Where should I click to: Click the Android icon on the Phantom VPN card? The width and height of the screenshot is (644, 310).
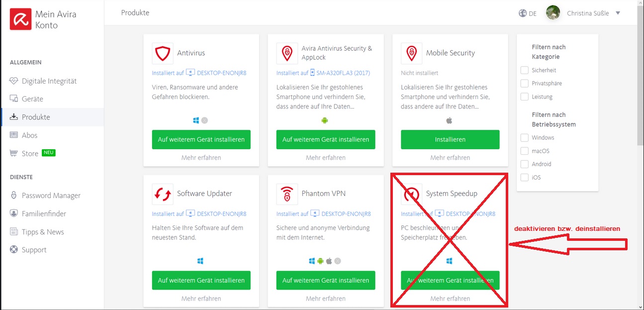tap(320, 261)
